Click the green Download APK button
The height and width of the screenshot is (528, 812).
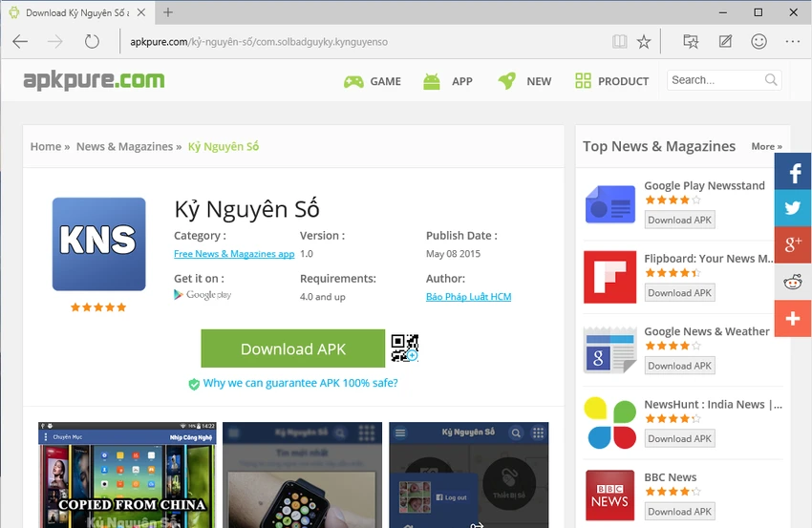293,348
